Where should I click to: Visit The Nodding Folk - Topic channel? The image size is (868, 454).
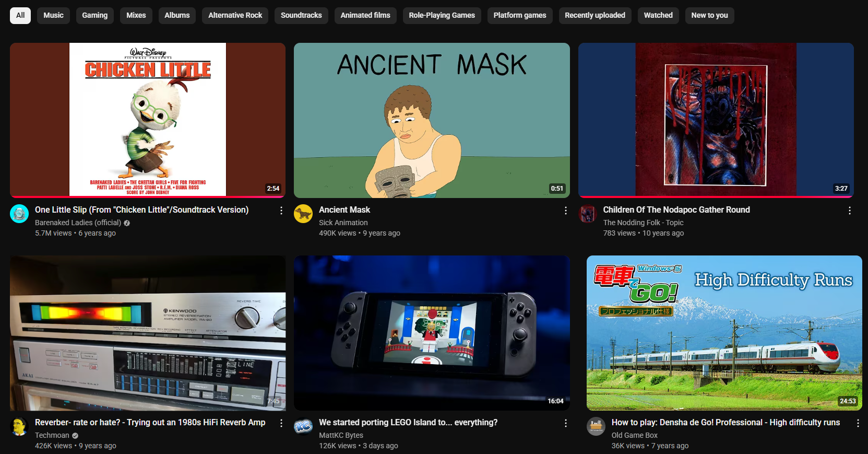tap(643, 223)
